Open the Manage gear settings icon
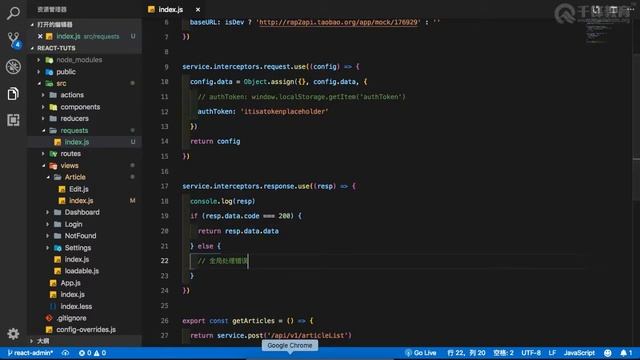 (13, 334)
